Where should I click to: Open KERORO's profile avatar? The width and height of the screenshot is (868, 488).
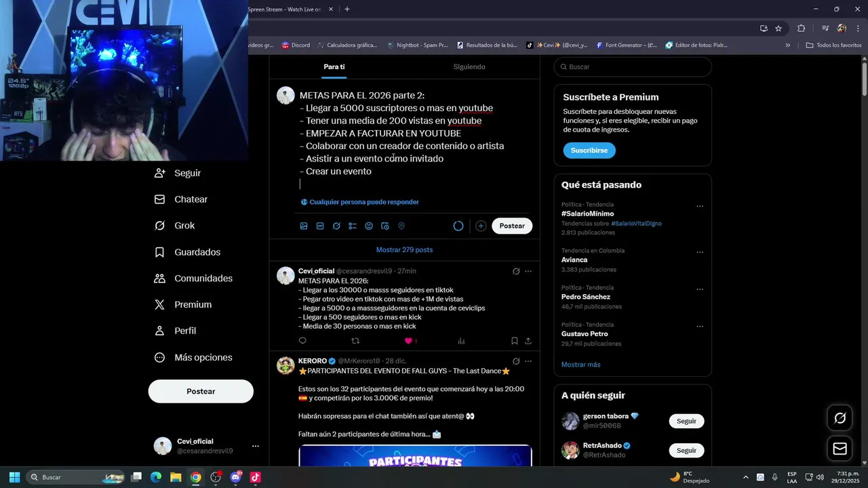[285, 365]
